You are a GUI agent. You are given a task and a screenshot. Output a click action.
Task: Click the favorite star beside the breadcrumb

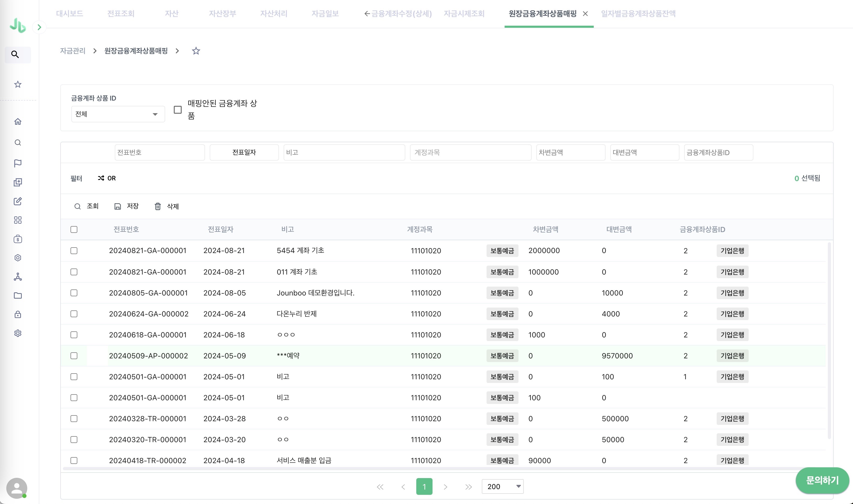click(196, 51)
